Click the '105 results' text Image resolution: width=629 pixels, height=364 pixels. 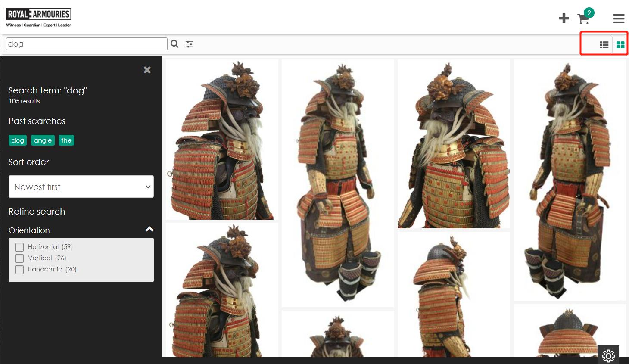(24, 101)
